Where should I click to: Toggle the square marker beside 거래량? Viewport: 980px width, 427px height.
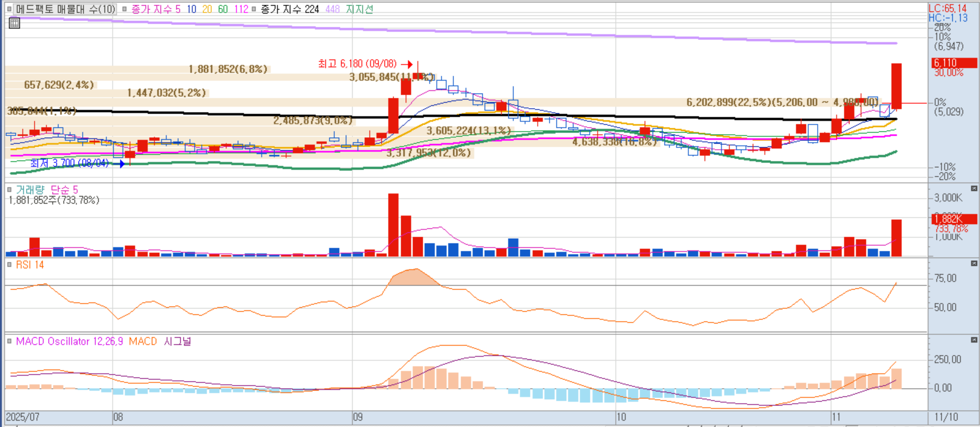coord(9,189)
